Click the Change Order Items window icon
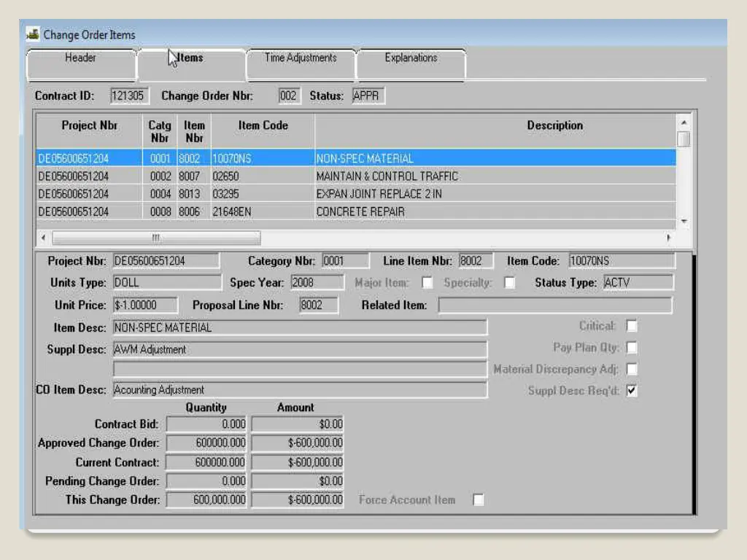 (33, 34)
